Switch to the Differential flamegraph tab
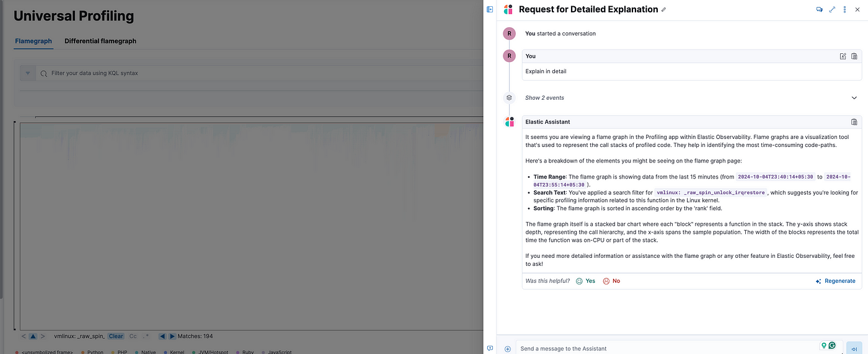 [x=100, y=41]
